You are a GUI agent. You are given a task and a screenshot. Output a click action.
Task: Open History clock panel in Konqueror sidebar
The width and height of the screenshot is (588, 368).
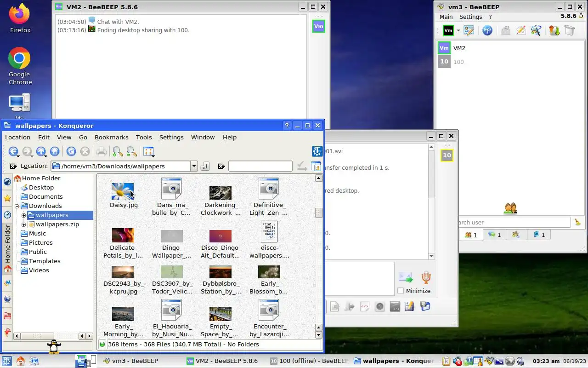click(x=7, y=215)
